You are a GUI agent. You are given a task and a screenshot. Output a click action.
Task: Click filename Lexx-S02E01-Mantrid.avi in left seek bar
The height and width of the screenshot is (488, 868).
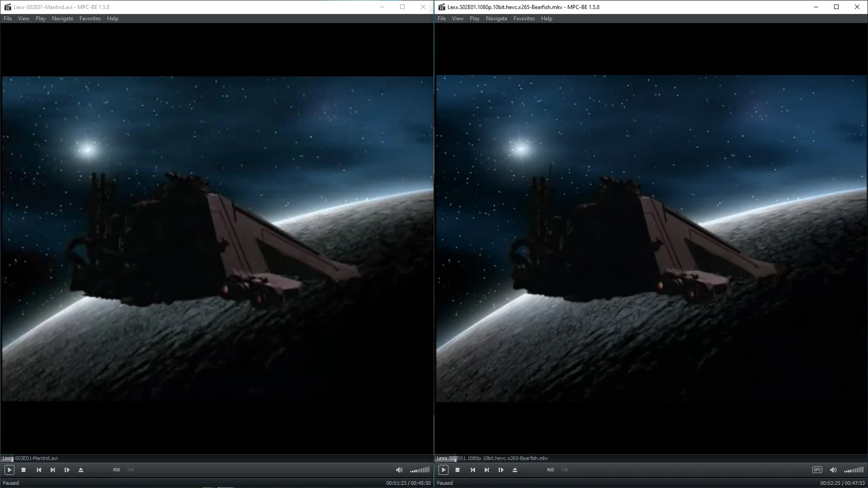pyautogui.click(x=30, y=458)
